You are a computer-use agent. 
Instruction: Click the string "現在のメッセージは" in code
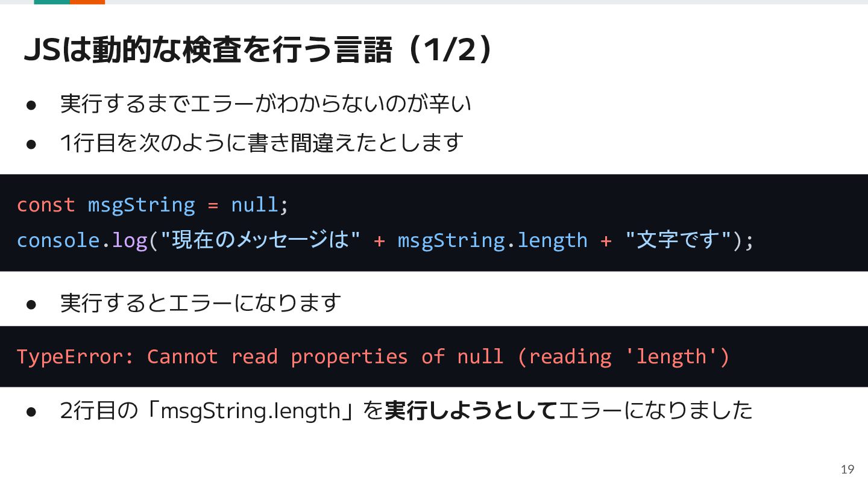(260, 240)
